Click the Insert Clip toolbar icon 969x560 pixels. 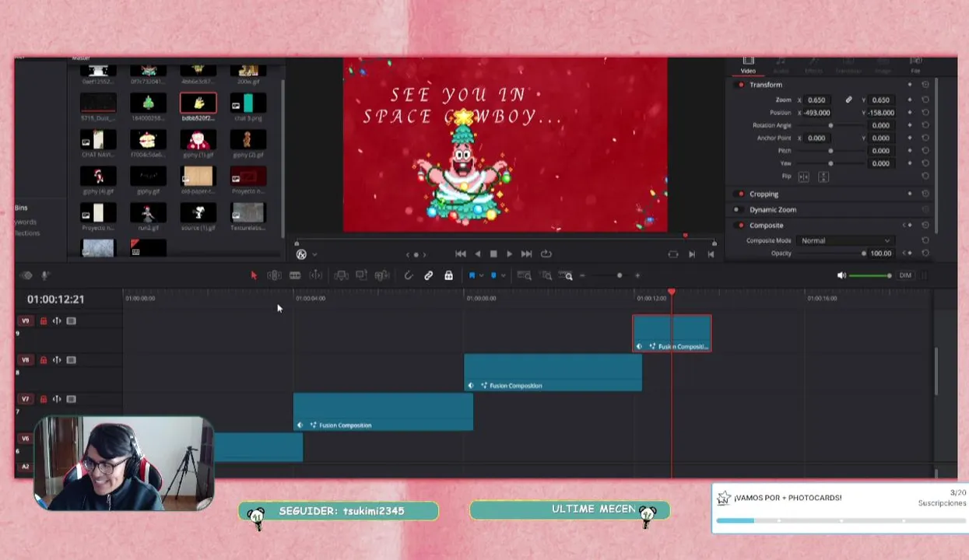tap(341, 275)
